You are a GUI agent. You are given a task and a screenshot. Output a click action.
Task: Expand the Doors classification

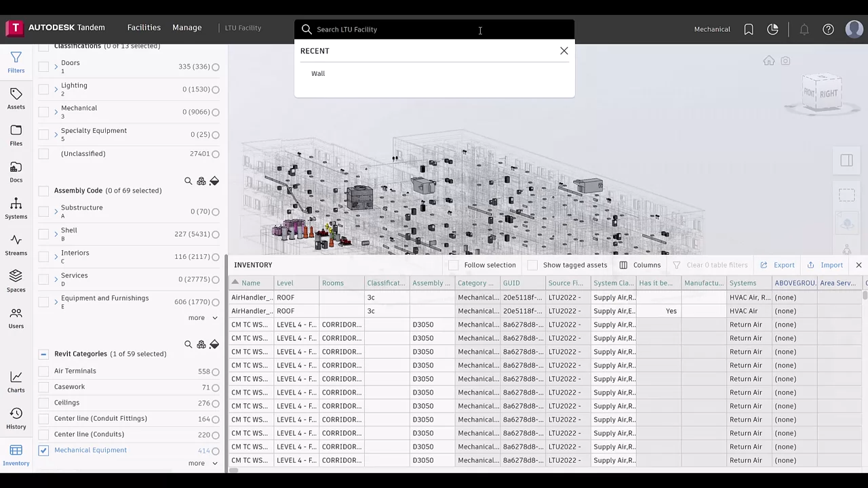coord(56,66)
